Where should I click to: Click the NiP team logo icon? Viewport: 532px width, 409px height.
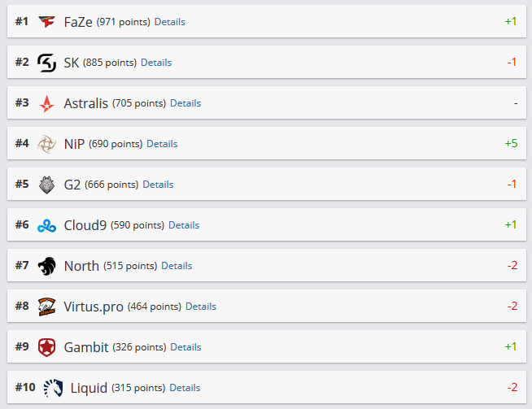point(46,144)
